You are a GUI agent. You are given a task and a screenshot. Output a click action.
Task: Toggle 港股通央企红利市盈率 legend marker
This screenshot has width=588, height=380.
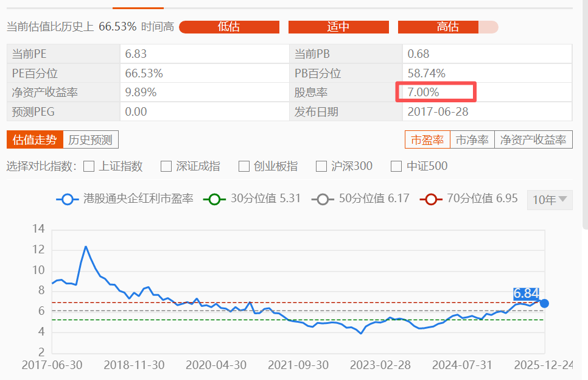pos(67,199)
